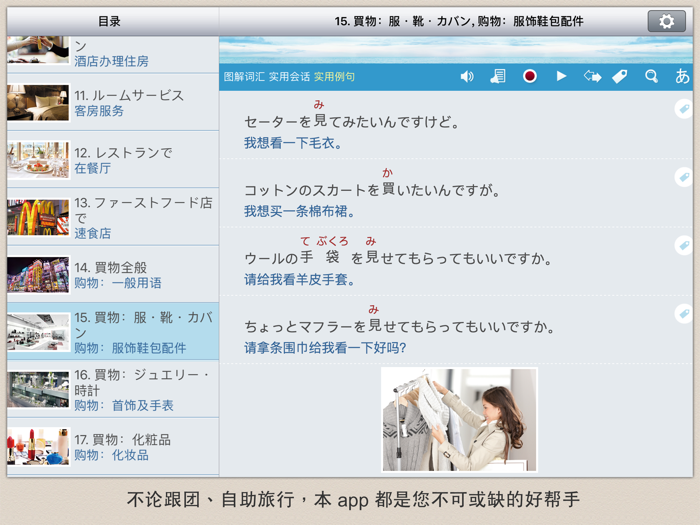Open chapter 17. 買物: 化粧品 化妆品
The image size is (700, 525).
tap(113, 447)
